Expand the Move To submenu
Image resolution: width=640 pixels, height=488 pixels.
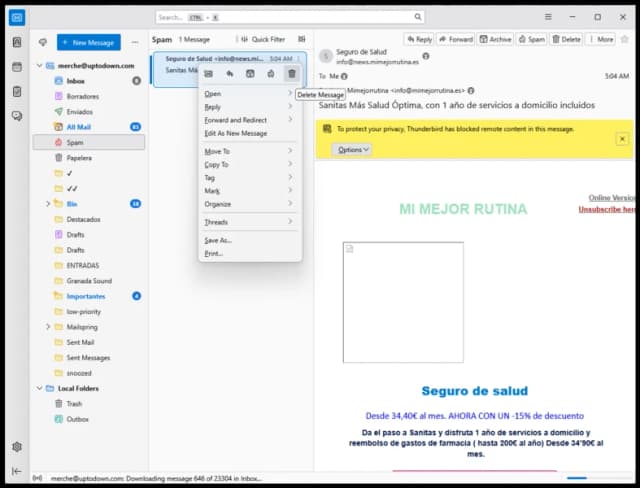(249, 151)
